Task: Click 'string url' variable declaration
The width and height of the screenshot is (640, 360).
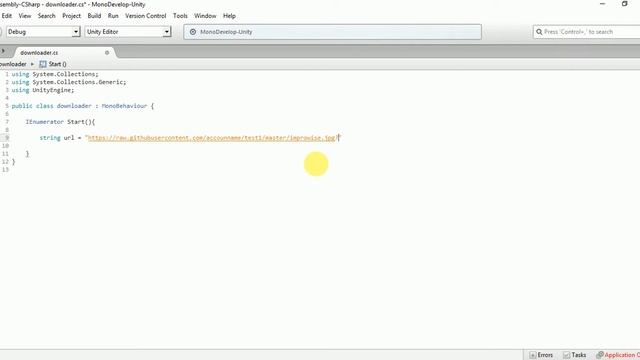Action: [57, 138]
